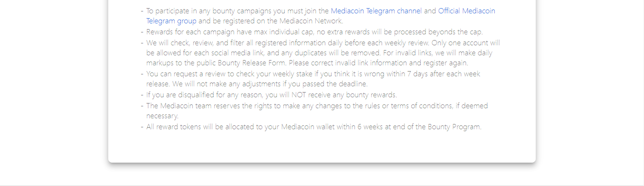The height and width of the screenshot is (186, 644).
Task: Open the Official Mediacoin Telegram group link
Action: [x=321, y=16]
